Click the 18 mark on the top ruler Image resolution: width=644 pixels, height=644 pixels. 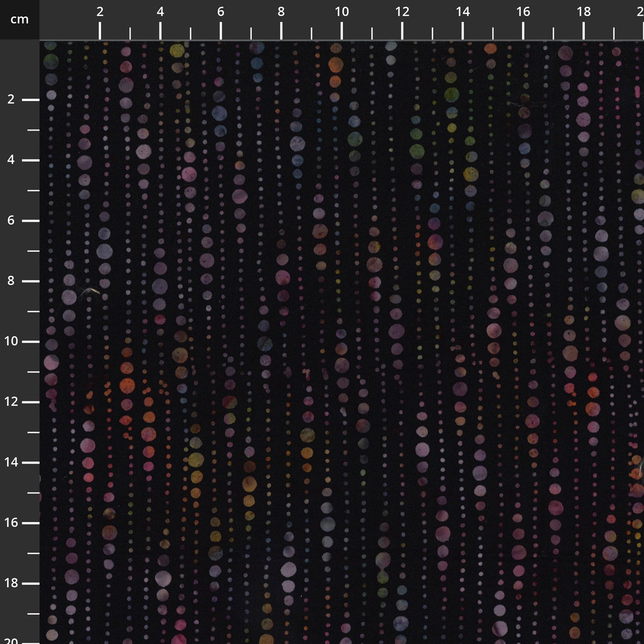(x=583, y=12)
